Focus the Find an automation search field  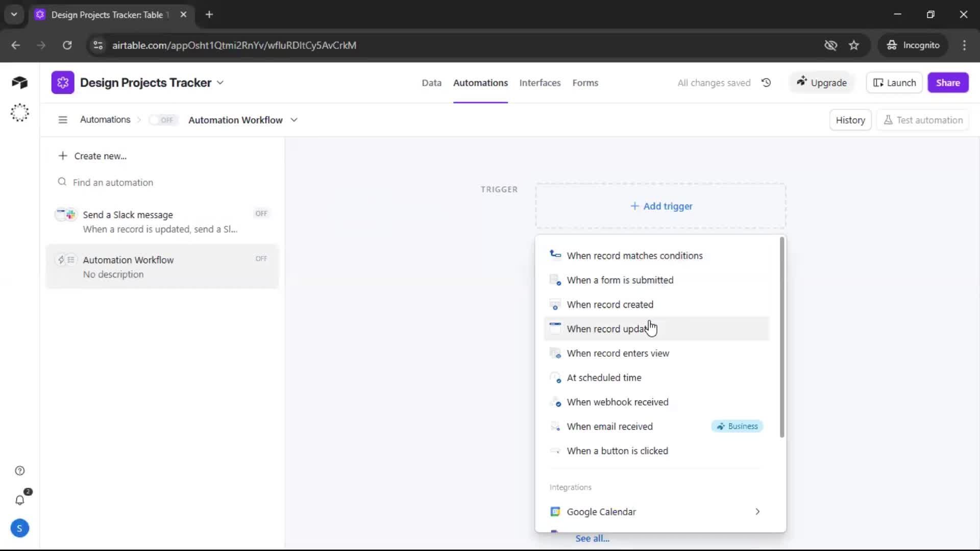click(x=162, y=182)
